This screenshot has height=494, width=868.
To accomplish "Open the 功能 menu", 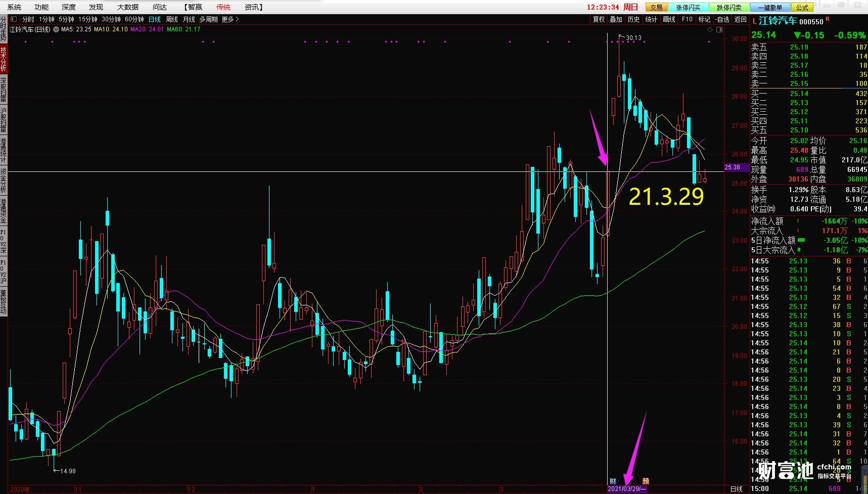I will click(41, 7).
